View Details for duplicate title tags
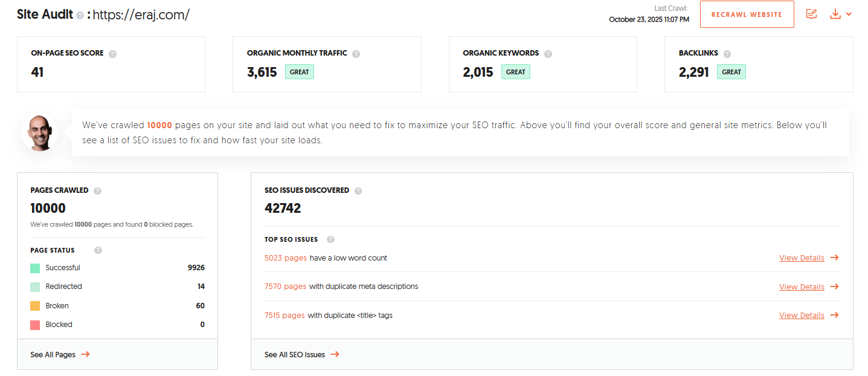The height and width of the screenshot is (376, 868). coord(808,316)
